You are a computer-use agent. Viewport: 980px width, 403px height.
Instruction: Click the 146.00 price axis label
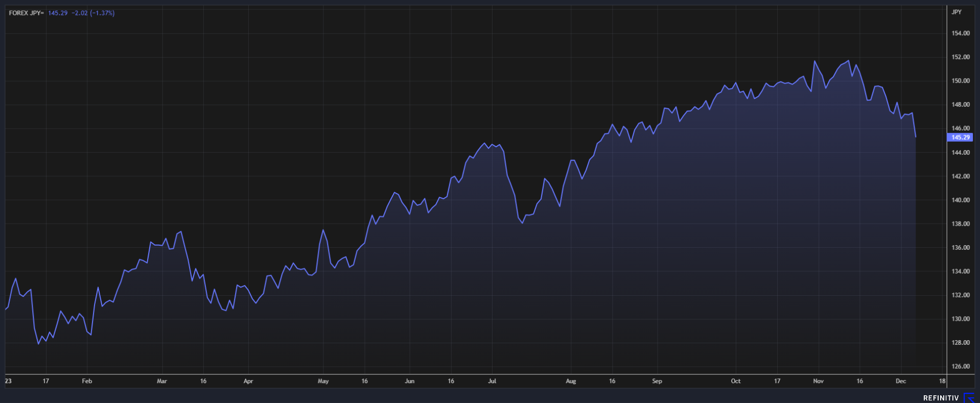pos(961,128)
